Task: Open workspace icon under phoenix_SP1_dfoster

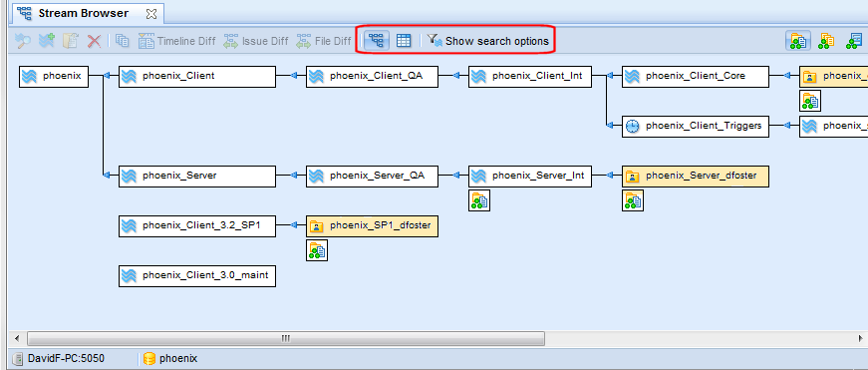Action: coord(317,250)
